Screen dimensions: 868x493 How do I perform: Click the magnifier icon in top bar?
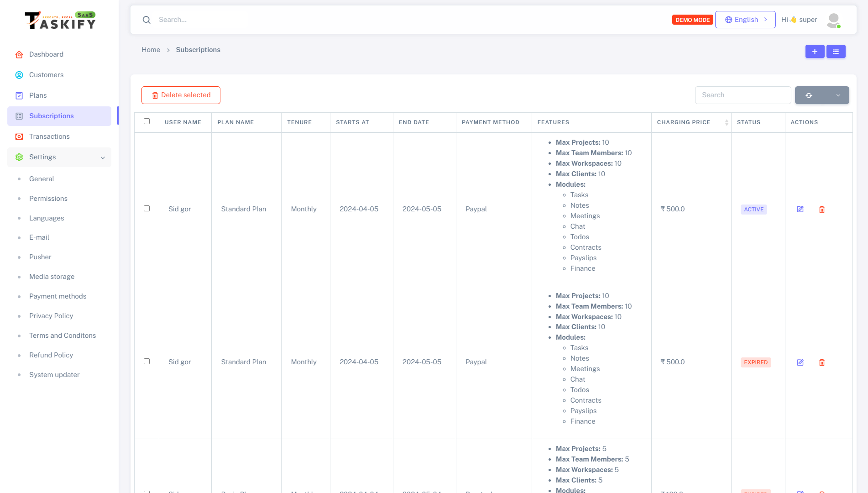pos(146,20)
